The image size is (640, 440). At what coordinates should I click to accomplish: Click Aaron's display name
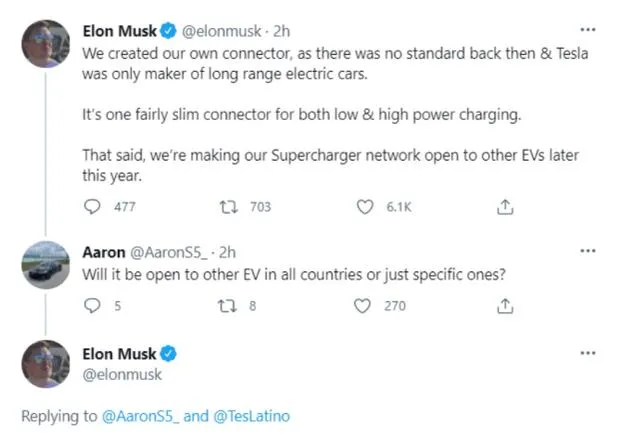(x=103, y=252)
